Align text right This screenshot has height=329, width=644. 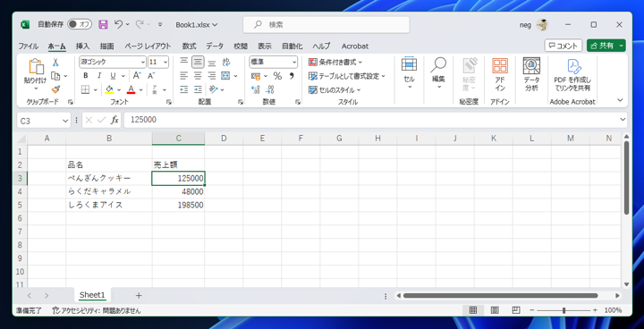[212, 76]
